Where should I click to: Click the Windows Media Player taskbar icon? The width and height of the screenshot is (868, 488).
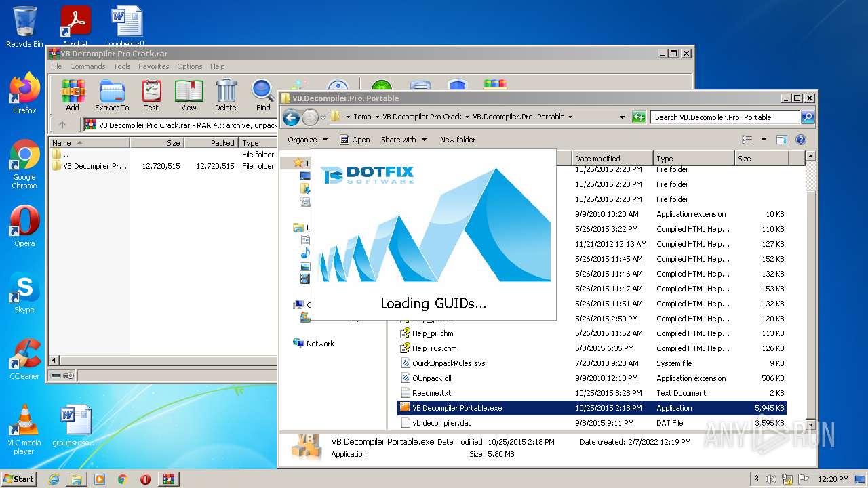pyautogui.click(x=100, y=479)
